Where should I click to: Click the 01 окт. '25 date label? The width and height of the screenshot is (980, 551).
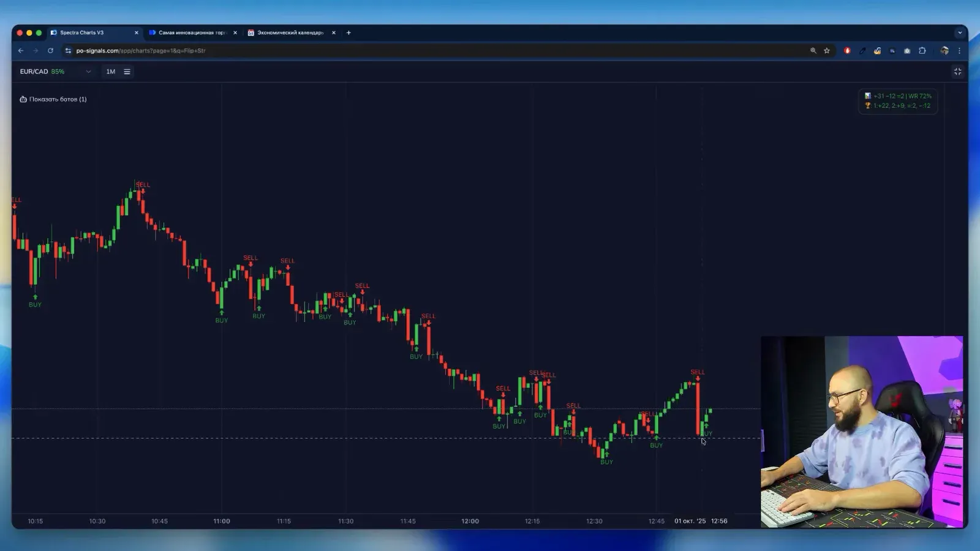click(x=690, y=522)
